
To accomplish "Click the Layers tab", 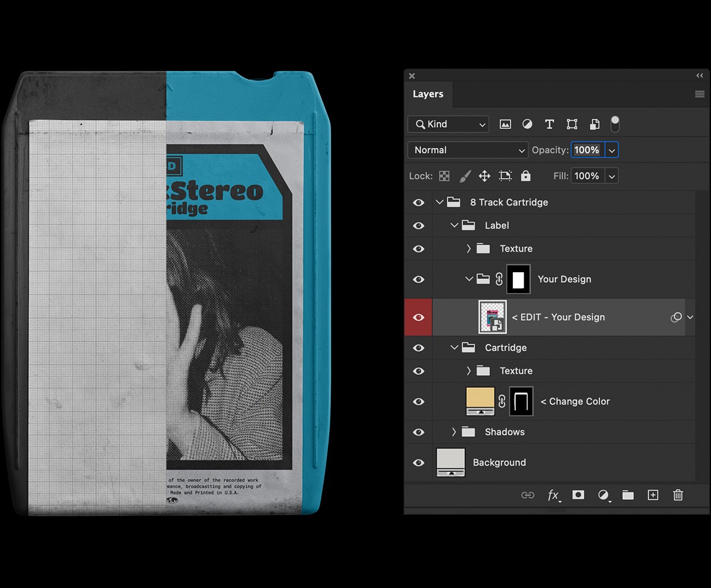I will point(428,94).
